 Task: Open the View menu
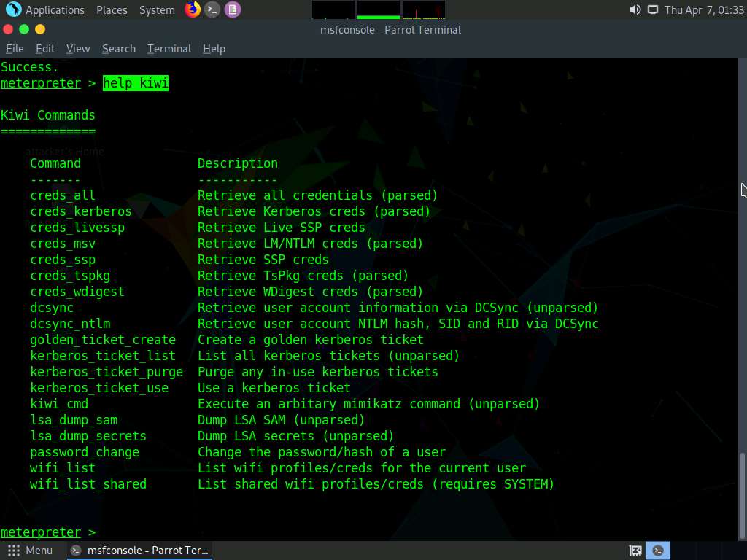78,49
